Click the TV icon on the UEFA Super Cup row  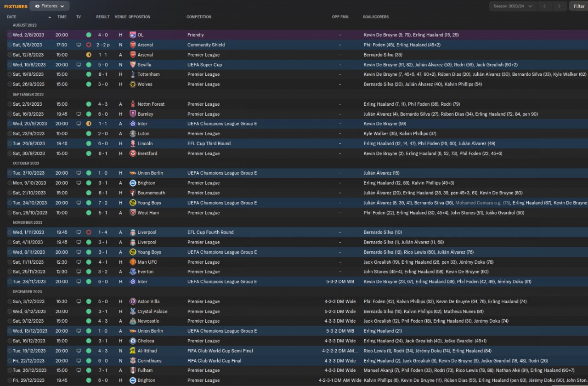(79, 65)
